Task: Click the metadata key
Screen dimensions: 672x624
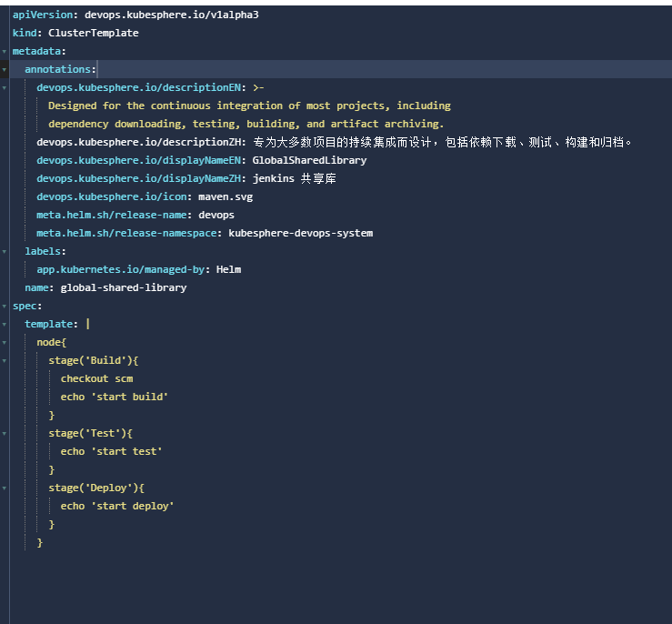Action: (x=36, y=52)
